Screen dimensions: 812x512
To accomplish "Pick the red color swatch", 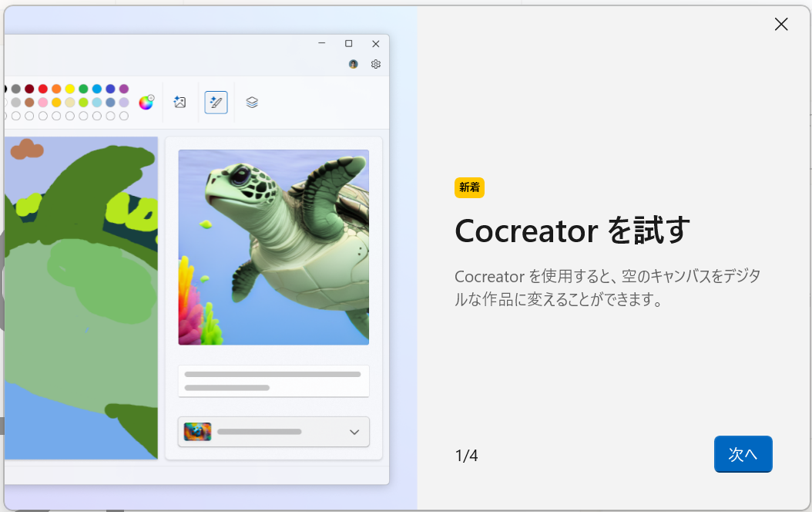I will tap(43, 89).
